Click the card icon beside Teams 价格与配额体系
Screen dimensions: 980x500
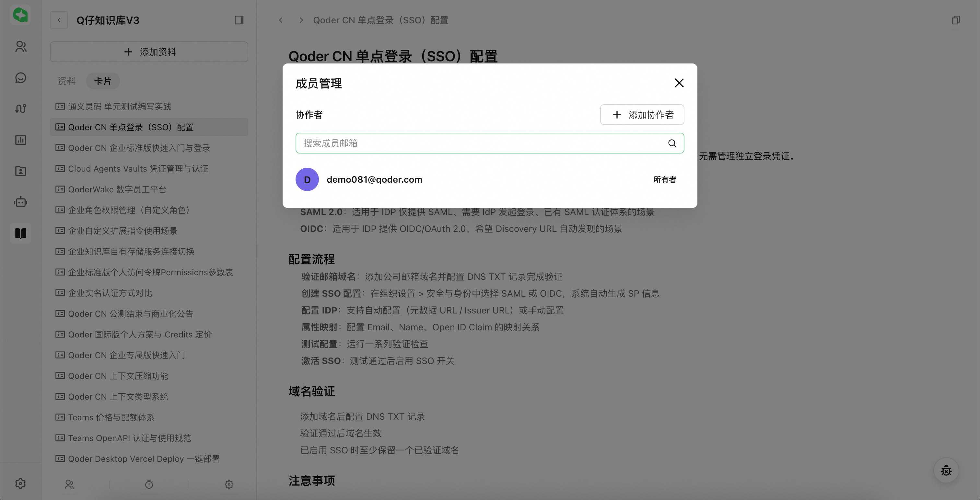(x=60, y=417)
